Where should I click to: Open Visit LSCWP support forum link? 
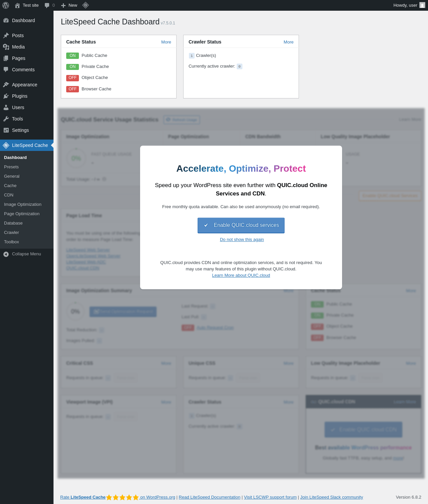pos(270,497)
